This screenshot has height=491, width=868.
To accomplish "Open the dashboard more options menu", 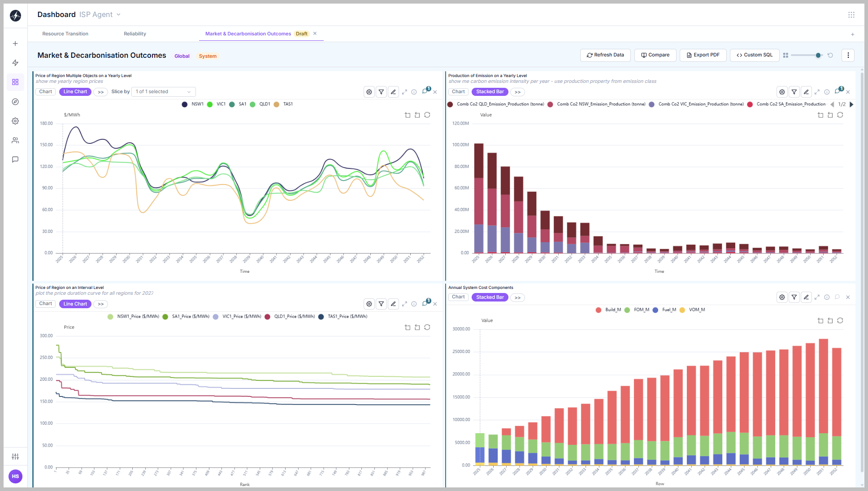I will 848,55.
